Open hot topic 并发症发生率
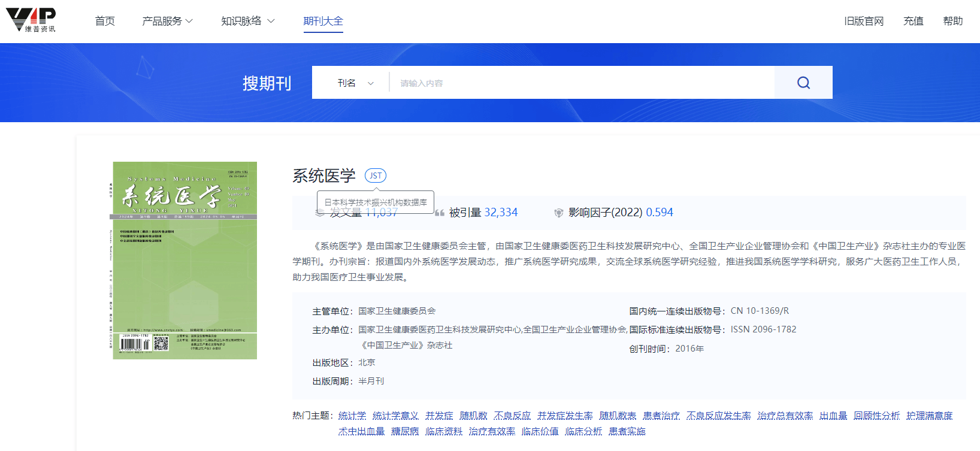The image size is (980, 451). click(565, 416)
